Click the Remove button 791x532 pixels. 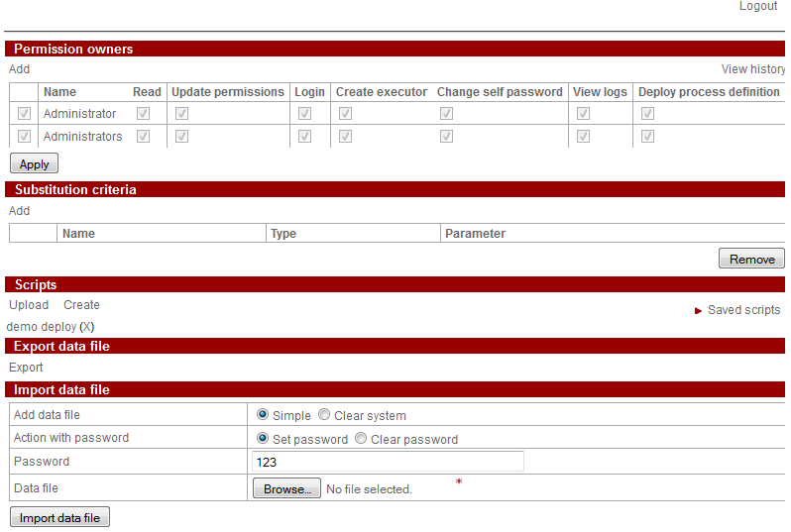click(751, 259)
